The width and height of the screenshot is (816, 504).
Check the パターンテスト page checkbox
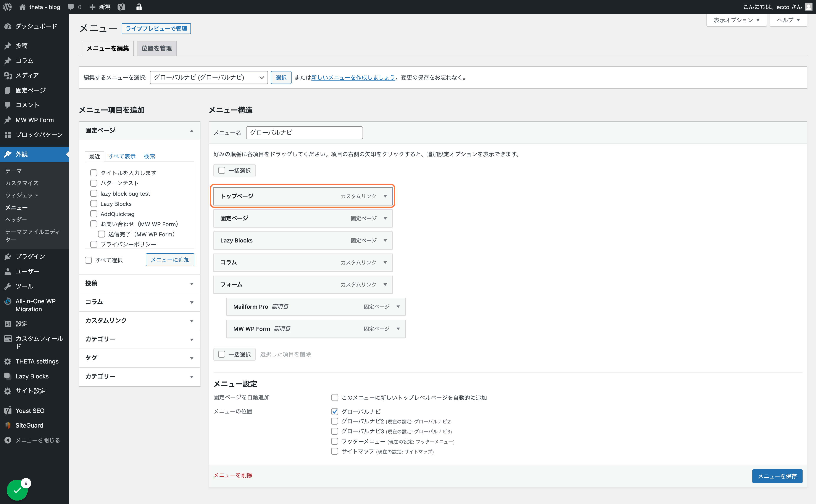(94, 183)
